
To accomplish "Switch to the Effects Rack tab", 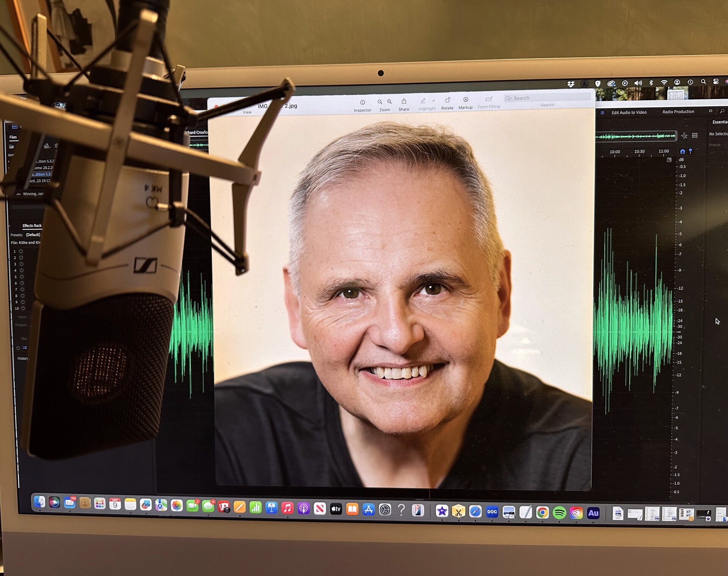I will pyautogui.click(x=32, y=225).
